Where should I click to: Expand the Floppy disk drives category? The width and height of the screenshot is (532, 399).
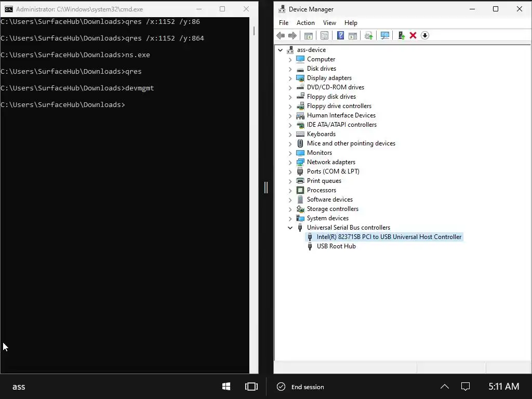[290, 97]
